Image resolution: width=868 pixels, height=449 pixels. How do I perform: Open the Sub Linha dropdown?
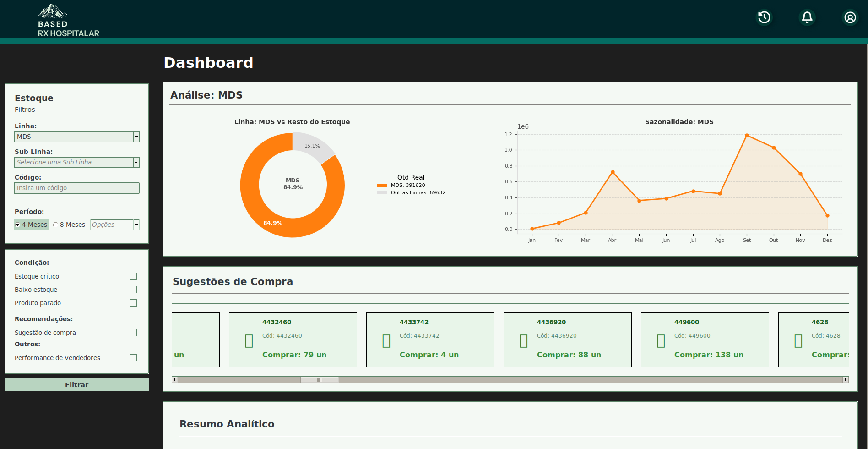(136, 162)
